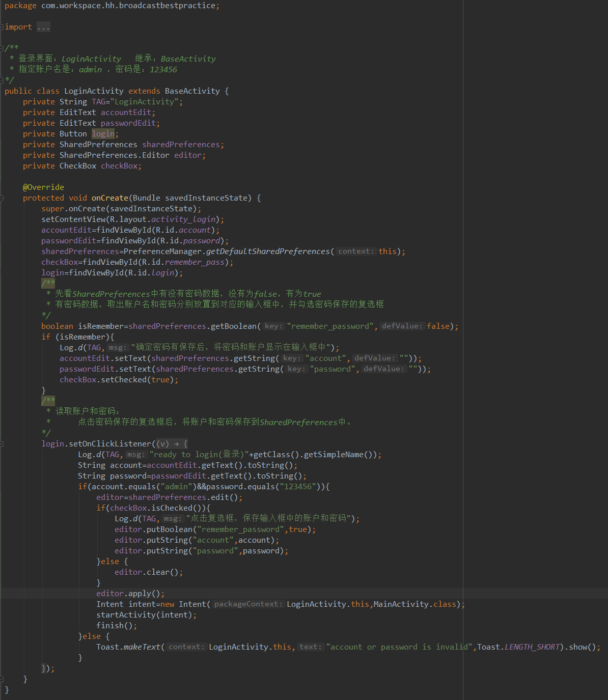The width and height of the screenshot is (608, 700).
Task: Click the fold end marker at the onCreate closing brace
Action: 2,679
